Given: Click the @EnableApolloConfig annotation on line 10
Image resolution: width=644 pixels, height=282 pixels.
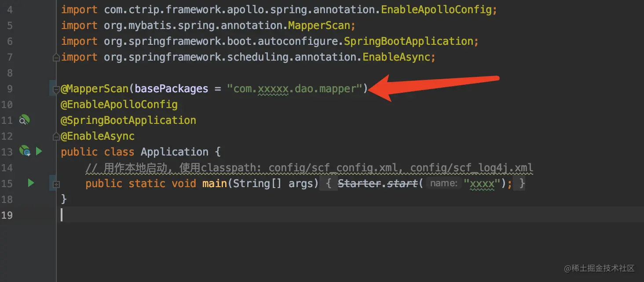Looking at the screenshot, I should (x=119, y=105).
